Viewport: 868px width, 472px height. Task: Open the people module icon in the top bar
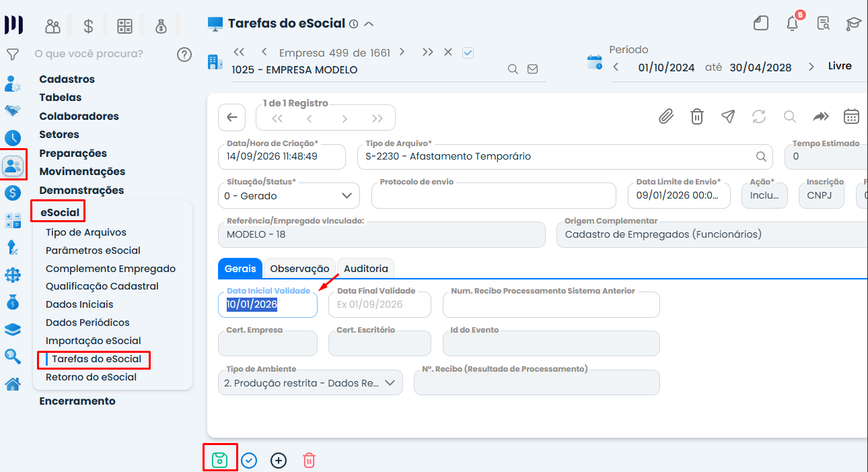click(53, 26)
